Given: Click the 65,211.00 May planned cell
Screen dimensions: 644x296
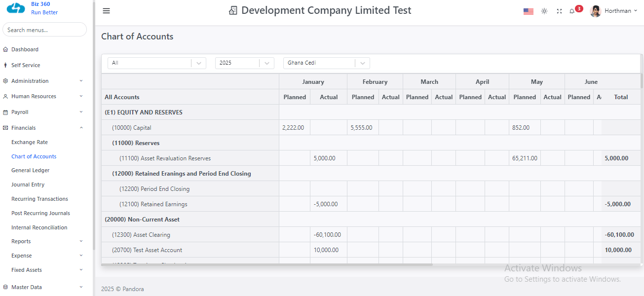Looking at the screenshot, I should coord(525,158).
